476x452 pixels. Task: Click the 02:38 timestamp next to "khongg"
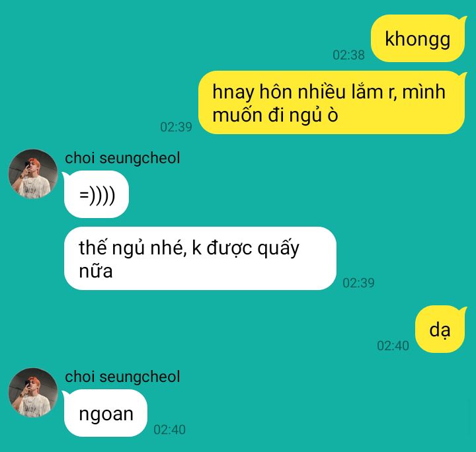tap(348, 55)
